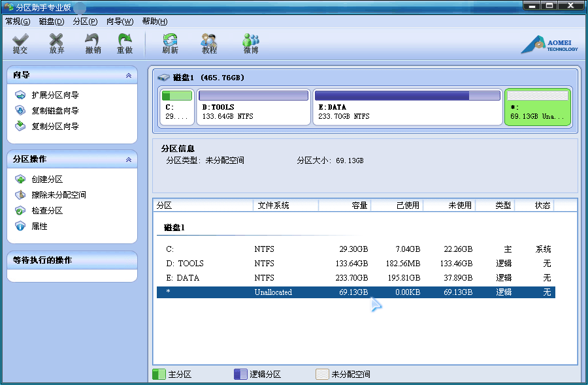Collapse the 分区操作 sidebar panel
This screenshot has height=385, width=588.
(130, 159)
